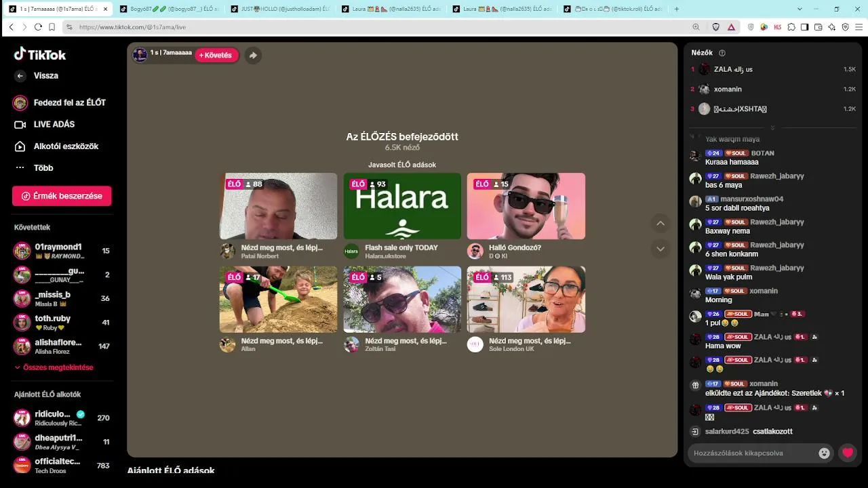
Task: Click mansurxoshnaw04 username in chat
Action: tap(751, 199)
